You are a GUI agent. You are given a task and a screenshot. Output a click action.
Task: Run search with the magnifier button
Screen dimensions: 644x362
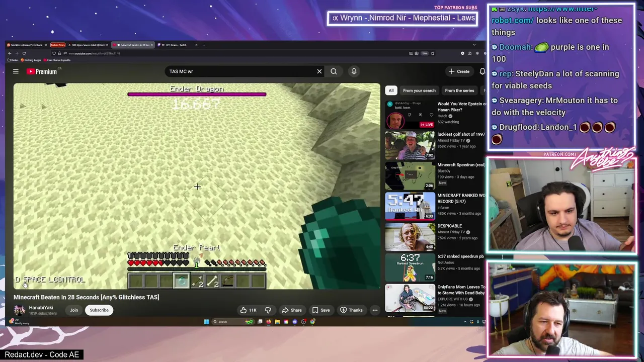[x=334, y=71]
